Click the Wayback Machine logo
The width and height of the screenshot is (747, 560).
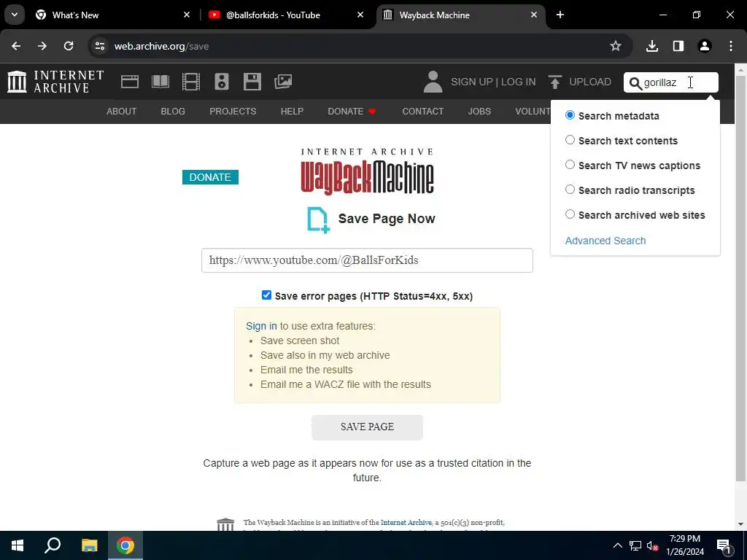pos(367,172)
